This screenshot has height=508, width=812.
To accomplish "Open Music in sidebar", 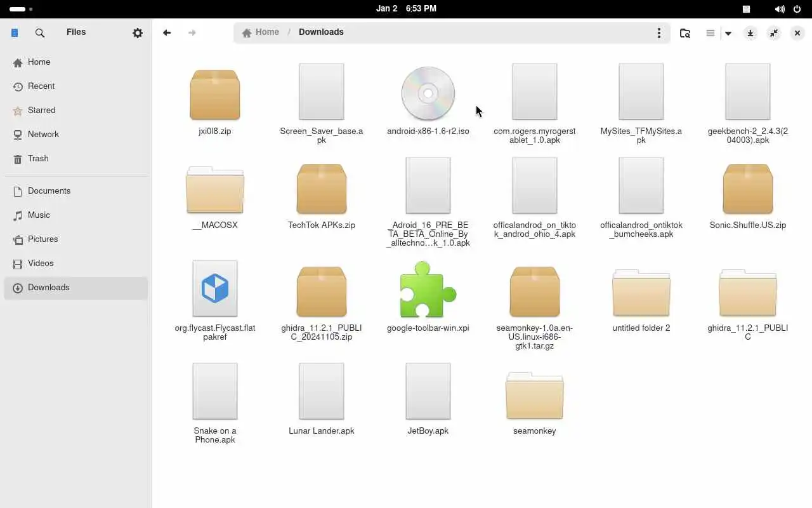I will point(76,215).
